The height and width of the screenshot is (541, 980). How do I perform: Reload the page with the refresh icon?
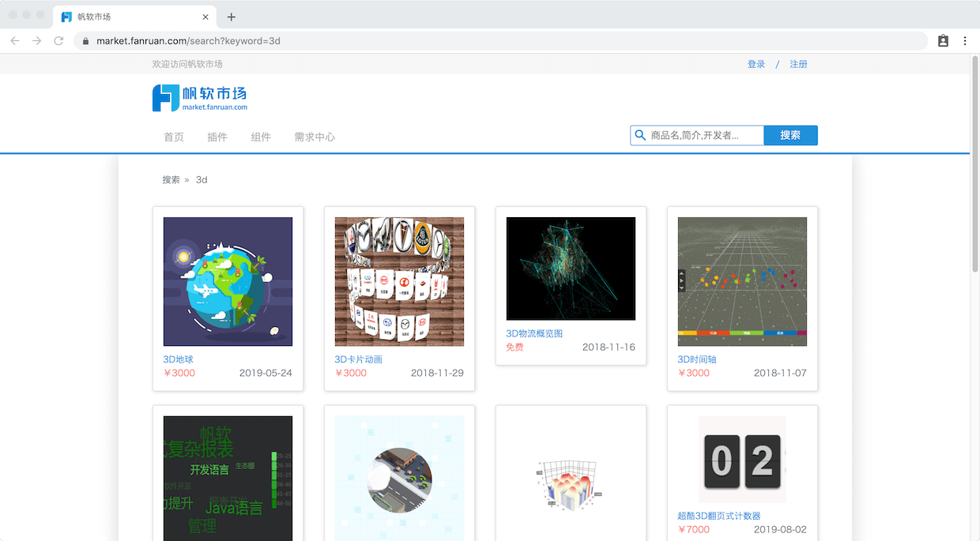click(x=58, y=41)
